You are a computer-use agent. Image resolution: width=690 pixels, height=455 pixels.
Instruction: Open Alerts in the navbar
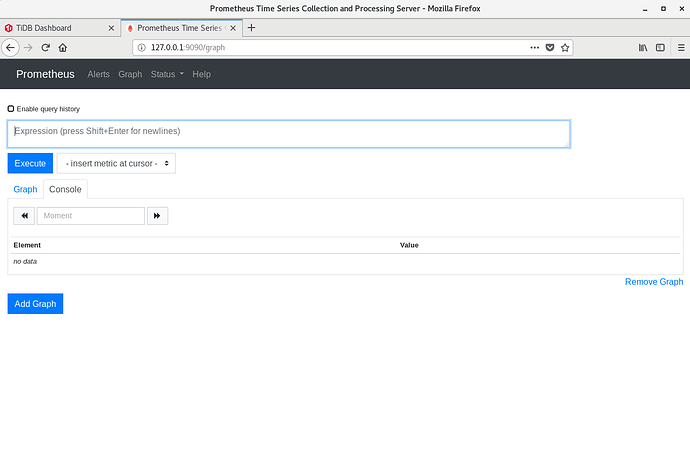pyautogui.click(x=98, y=74)
